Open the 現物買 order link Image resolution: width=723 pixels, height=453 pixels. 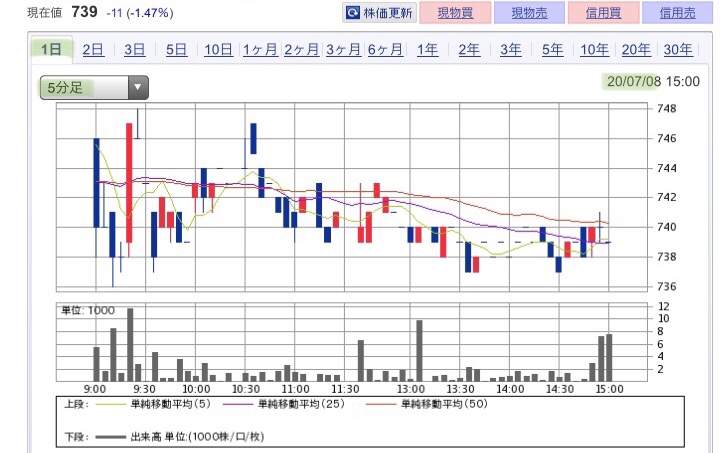click(x=455, y=12)
